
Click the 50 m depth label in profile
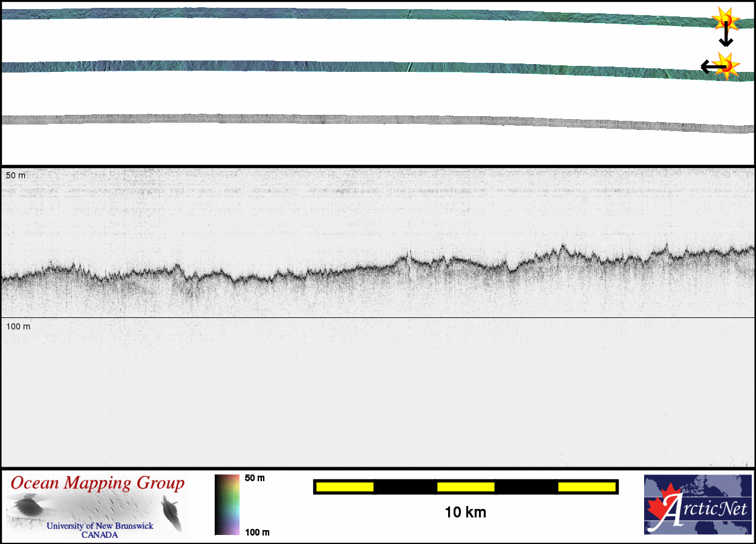tap(16, 175)
